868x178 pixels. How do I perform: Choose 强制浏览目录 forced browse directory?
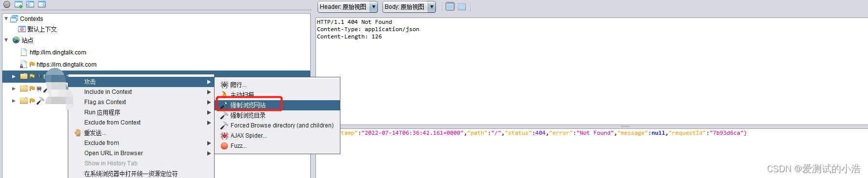(x=277, y=115)
